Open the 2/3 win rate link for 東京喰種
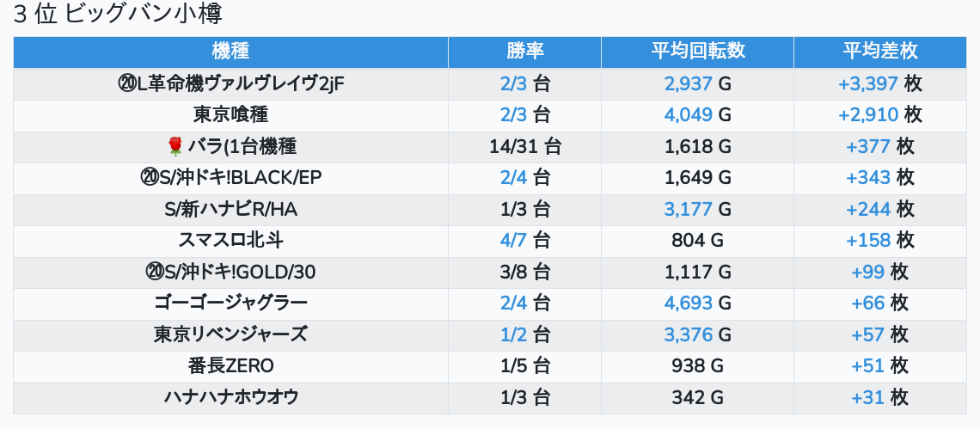The image size is (980, 429). [513, 115]
